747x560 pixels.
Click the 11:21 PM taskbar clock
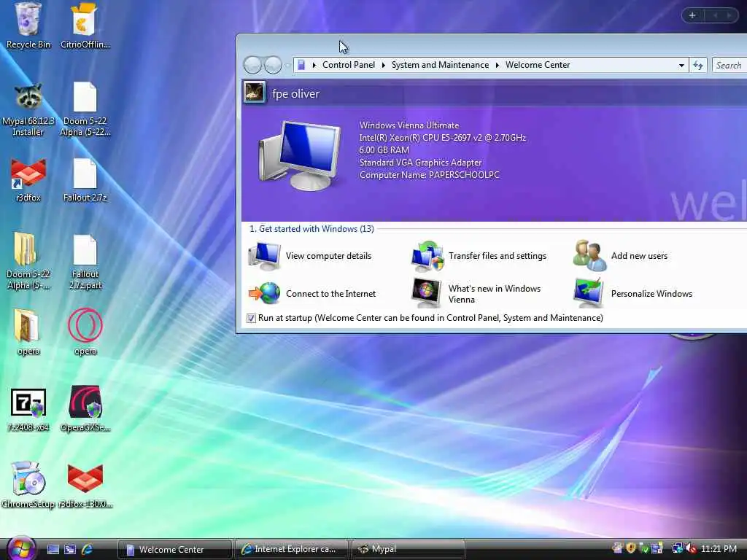719,548
